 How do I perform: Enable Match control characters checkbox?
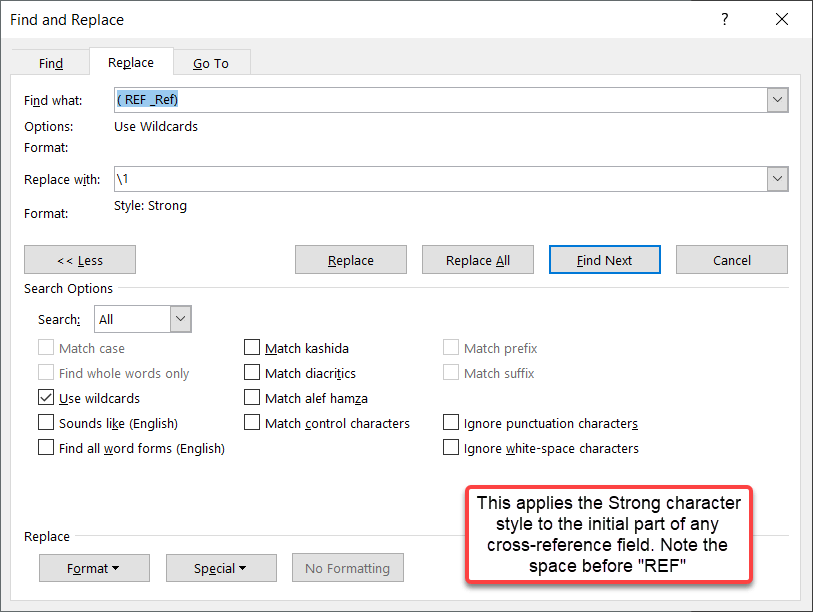click(x=252, y=423)
